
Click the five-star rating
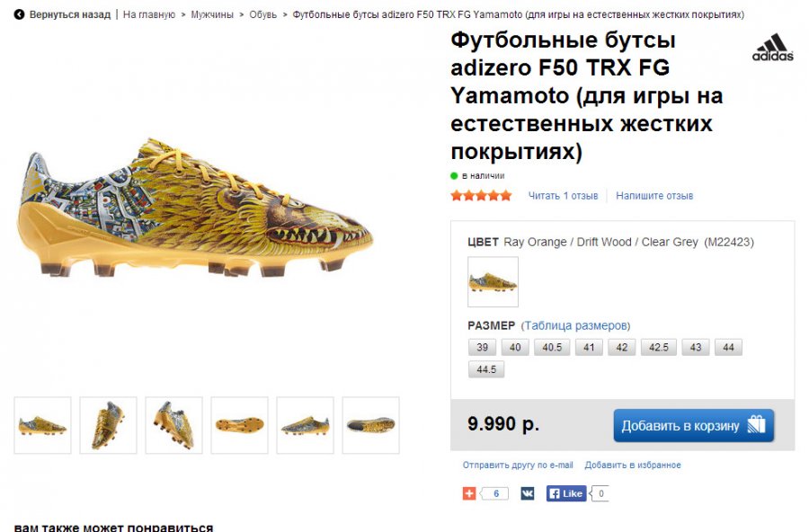(x=481, y=196)
